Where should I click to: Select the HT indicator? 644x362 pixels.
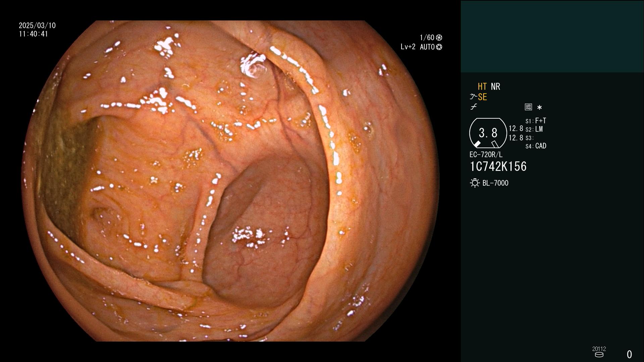[x=482, y=86]
